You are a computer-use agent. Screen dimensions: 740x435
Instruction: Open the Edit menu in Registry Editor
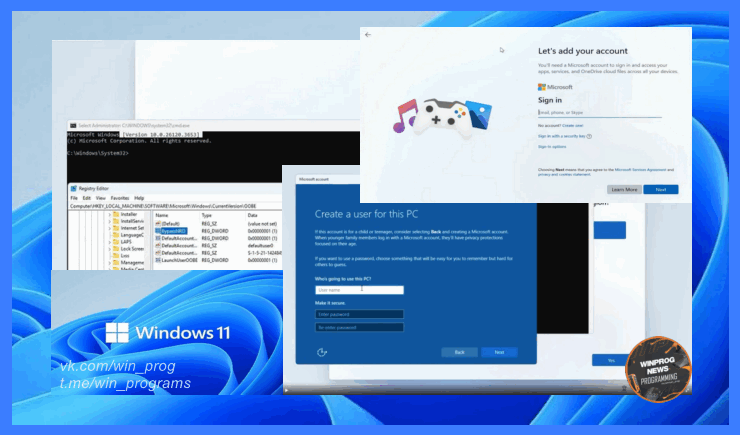pyautogui.click(x=86, y=198)
